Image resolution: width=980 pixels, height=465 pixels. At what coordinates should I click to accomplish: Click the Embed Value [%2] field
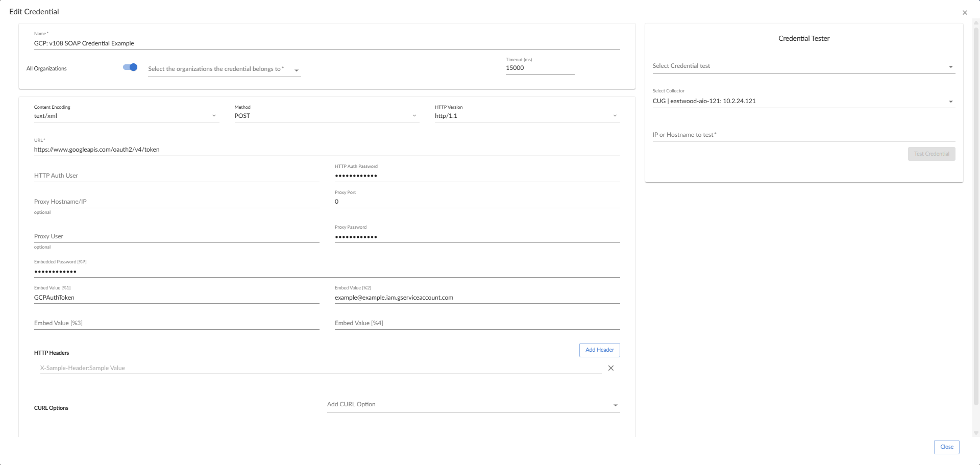click(477, 298)
